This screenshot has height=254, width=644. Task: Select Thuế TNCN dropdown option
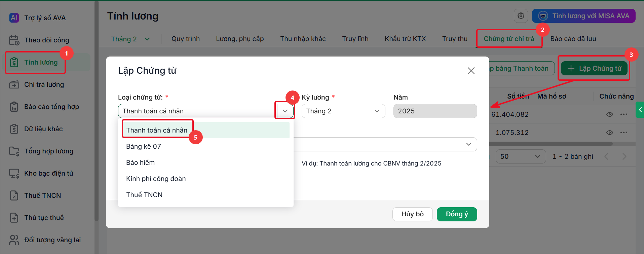(x=206, y=195)
